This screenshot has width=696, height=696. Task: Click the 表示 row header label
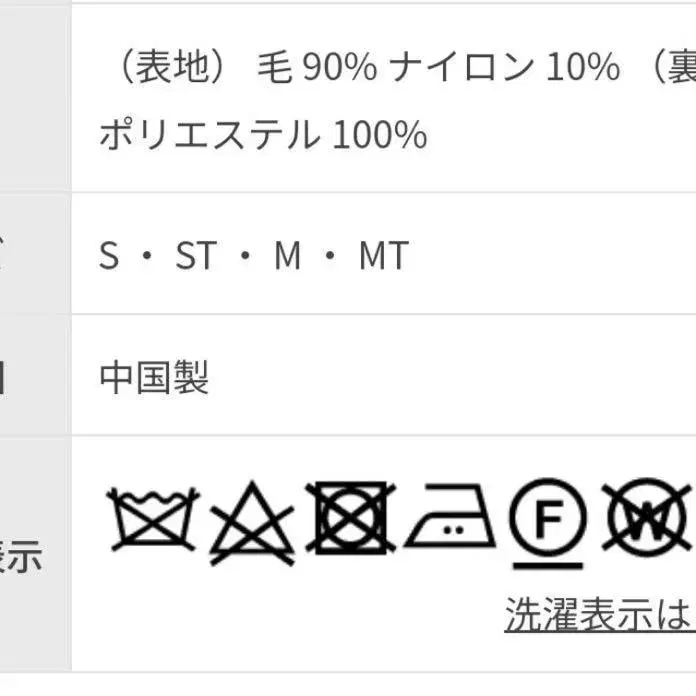pyautogui.click(x=22, y=557)
